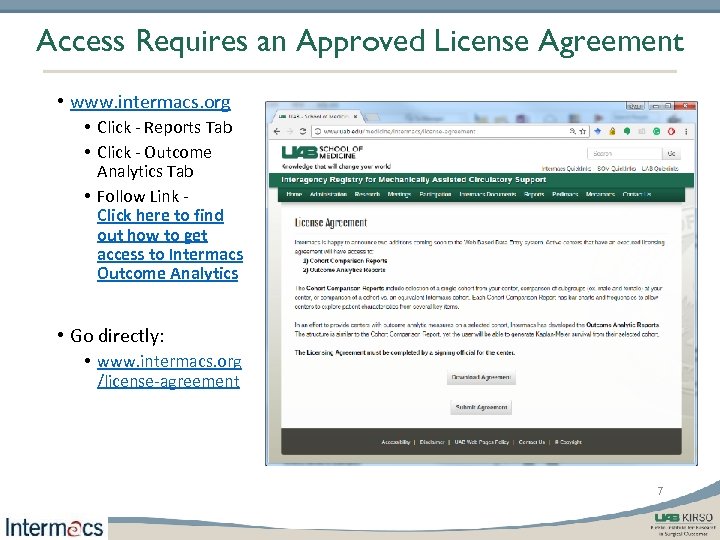Click the License Agreement page heading
Image resolution: width=720 pixels, height=540 pixels.
[x=331, y=223]
